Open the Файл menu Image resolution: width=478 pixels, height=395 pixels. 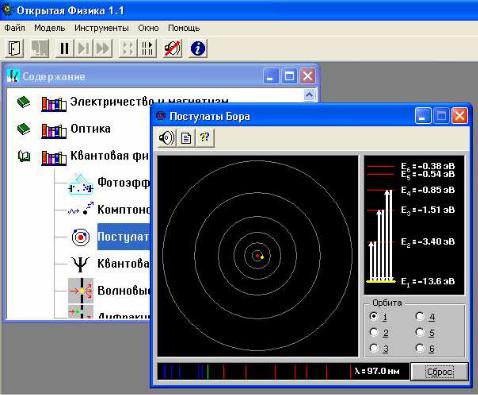click(x=15, y=28)
